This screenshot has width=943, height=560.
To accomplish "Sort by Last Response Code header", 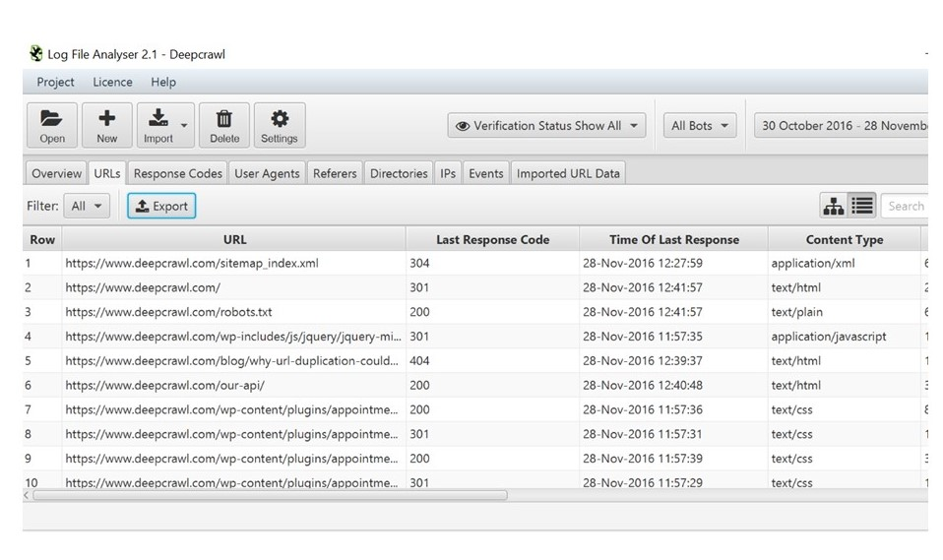I will [492, 239].
